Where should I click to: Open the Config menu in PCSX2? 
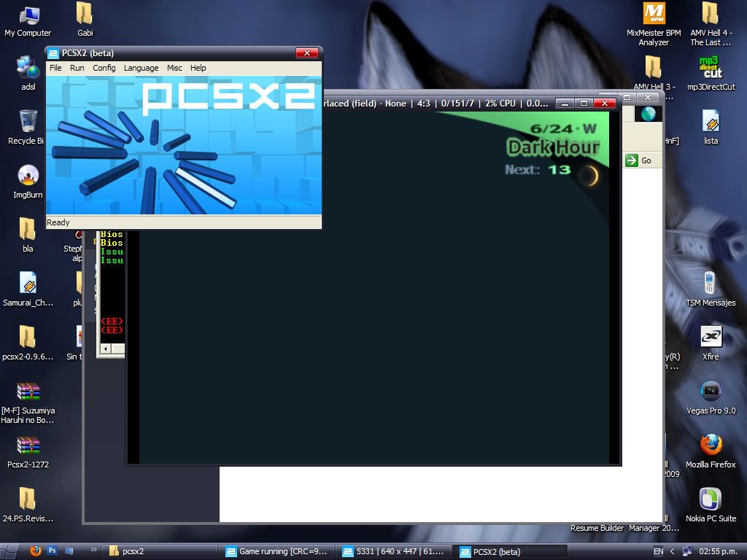coord(104,68)
